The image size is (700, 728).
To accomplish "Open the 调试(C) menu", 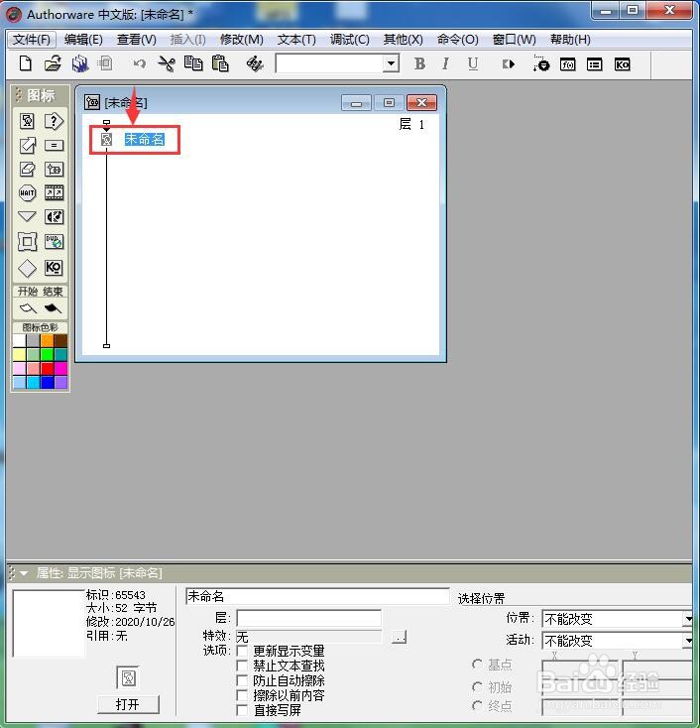I will pyautogui.click(x=350, y=40).
